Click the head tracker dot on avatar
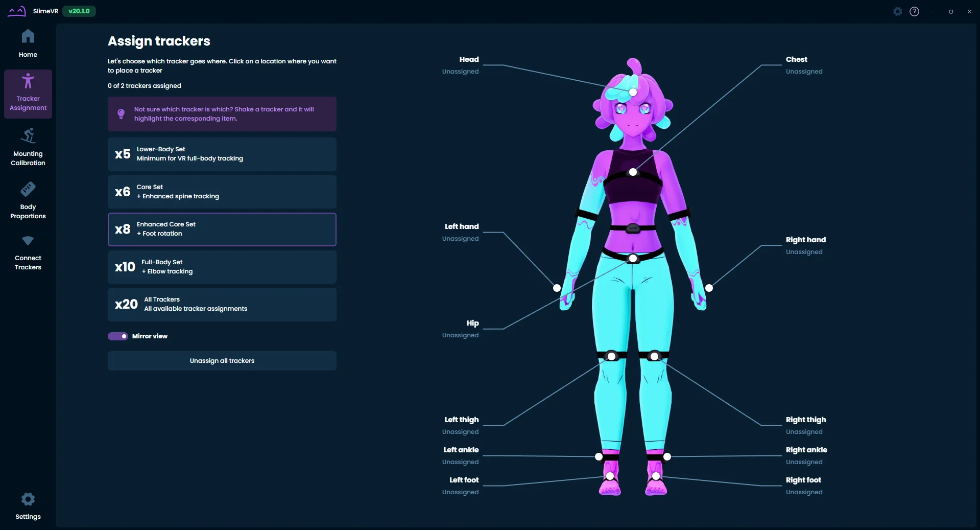 (633, 93)
